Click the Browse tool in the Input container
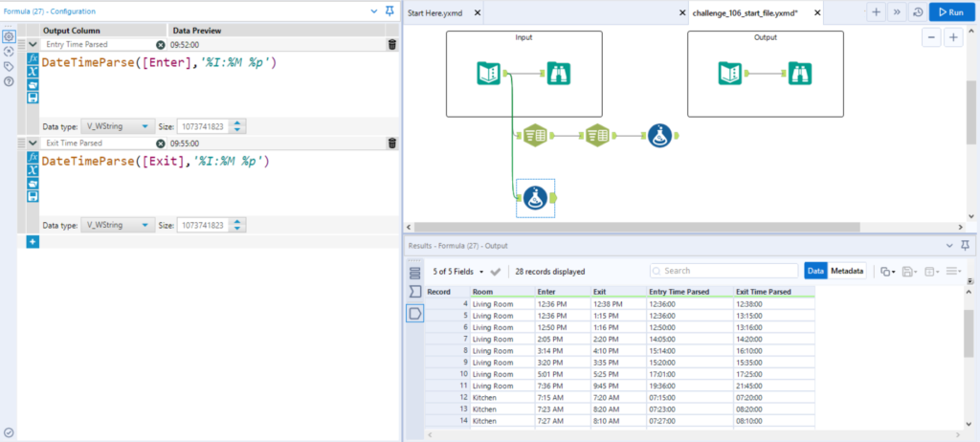This screenshot has width=980, height=442. coord(559,73)
